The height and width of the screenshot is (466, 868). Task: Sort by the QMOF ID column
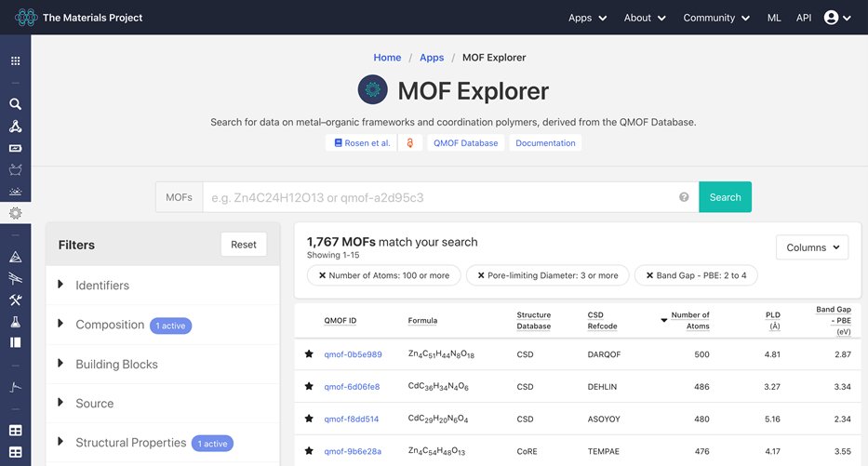point(340,321)
